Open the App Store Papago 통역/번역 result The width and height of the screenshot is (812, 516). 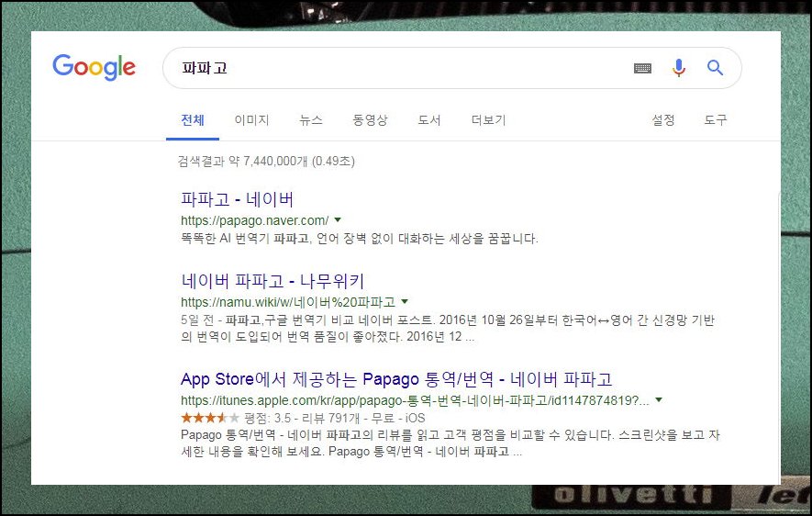click(x=396, y=378)
